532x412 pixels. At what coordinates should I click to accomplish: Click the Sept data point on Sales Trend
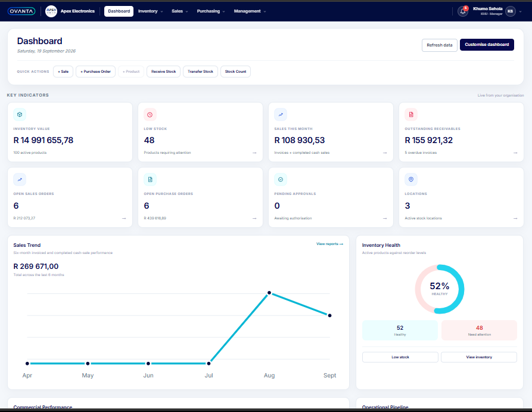329,315
